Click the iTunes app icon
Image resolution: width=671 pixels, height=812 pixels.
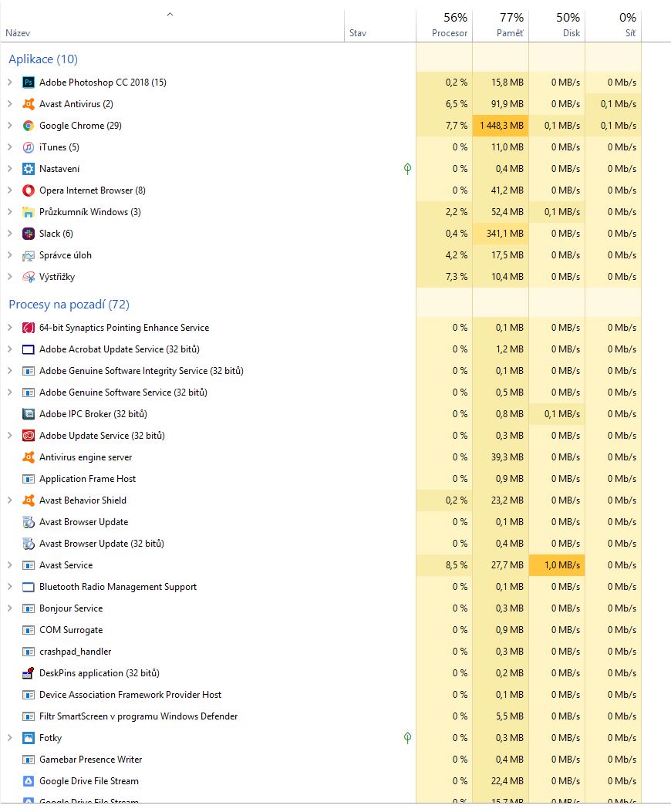29,147
